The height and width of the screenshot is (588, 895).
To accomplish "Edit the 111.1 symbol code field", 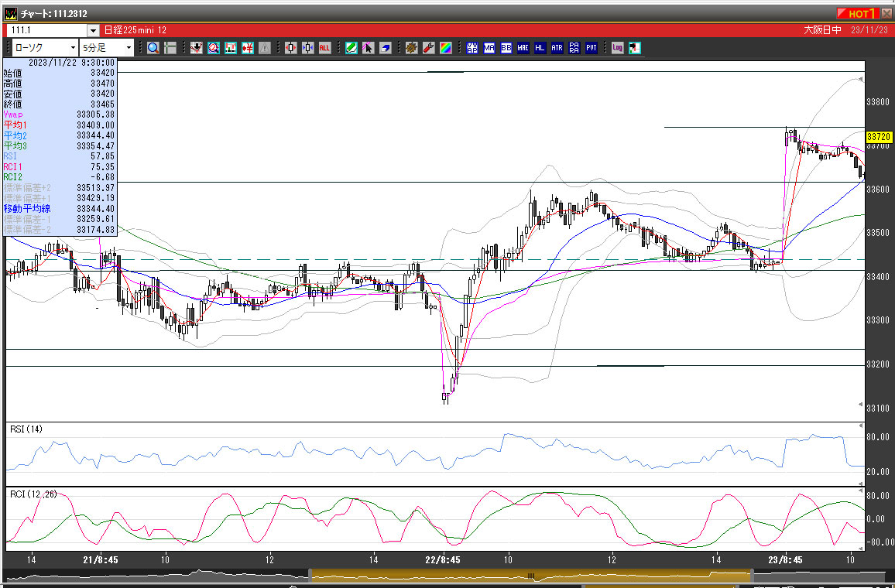I will pyautogui.click(x=46, y=30).
